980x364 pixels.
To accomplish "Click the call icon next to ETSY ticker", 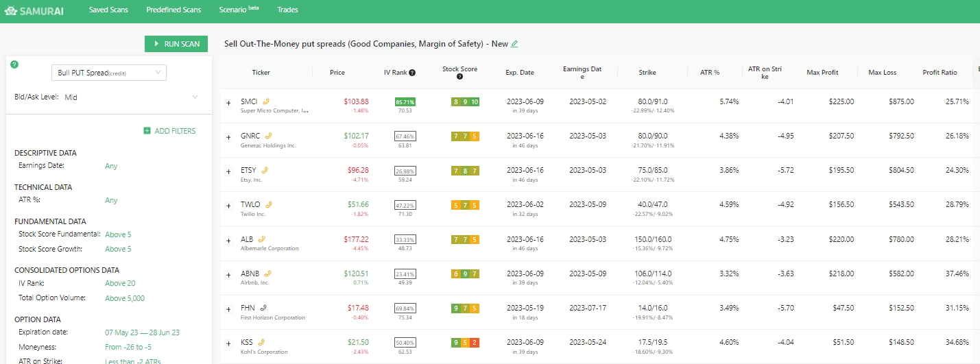I will (x=264, y=170).
